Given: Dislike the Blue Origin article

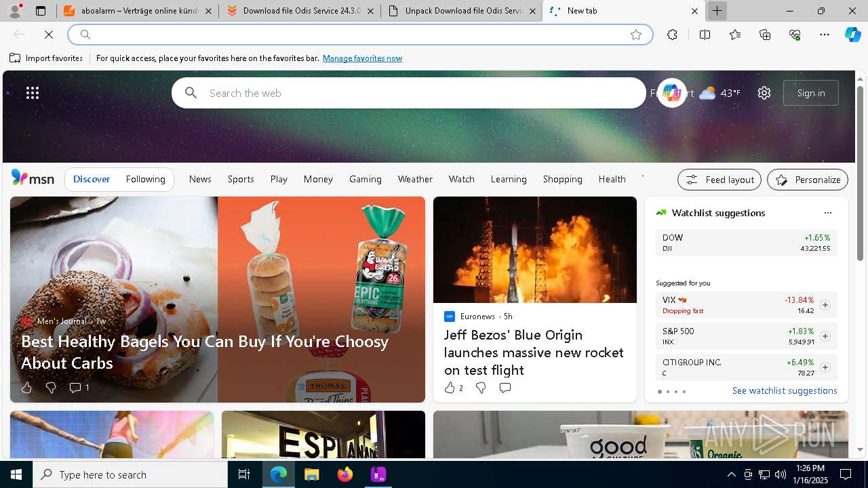Looking at the screenshot, I should tap(481, 388).
